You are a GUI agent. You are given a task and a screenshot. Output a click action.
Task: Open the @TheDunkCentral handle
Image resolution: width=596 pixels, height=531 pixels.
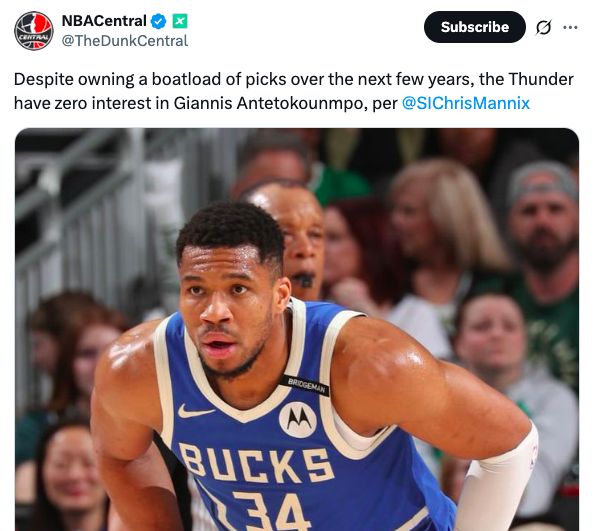click(125, 41)
